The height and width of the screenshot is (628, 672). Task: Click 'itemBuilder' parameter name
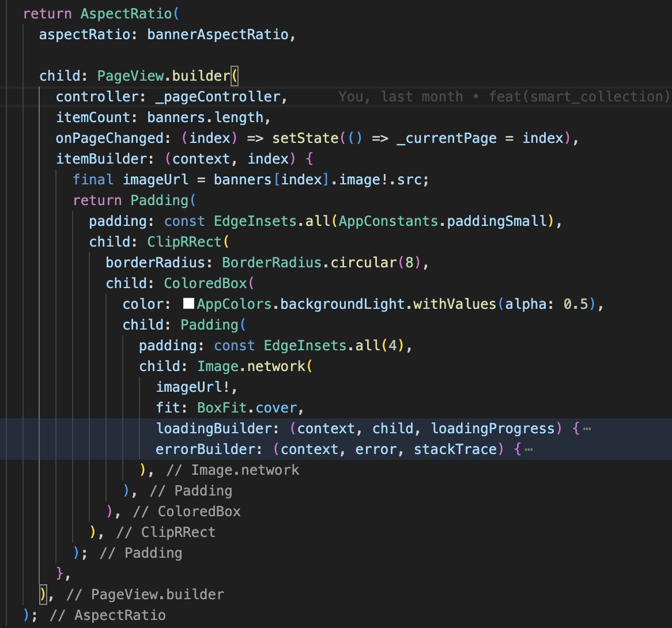[101, 159]
